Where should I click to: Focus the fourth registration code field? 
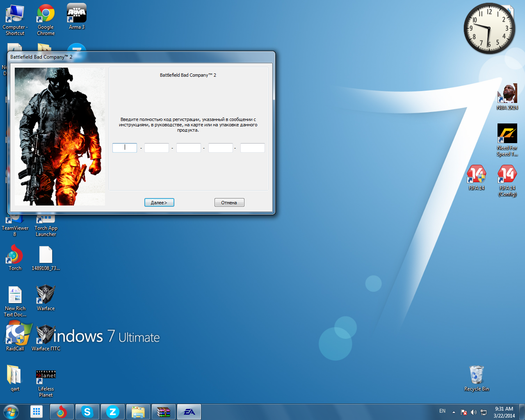[221, 148]
